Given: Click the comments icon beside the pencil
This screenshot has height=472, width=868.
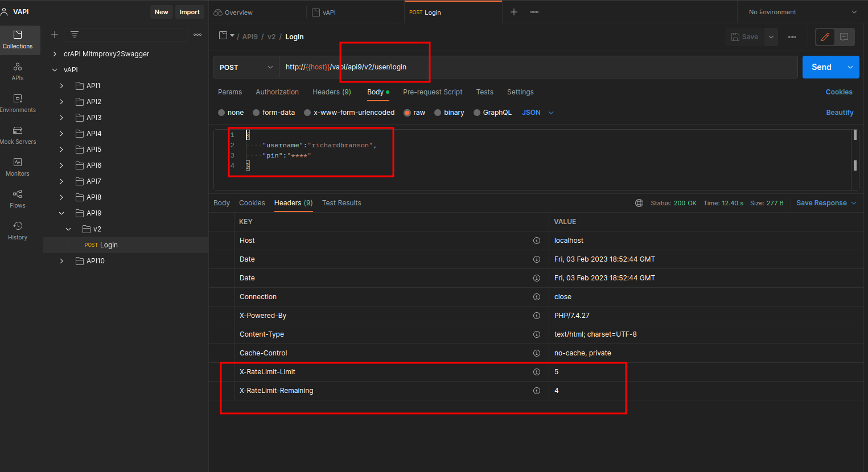Looking at the screenshot, I should 844,37.
